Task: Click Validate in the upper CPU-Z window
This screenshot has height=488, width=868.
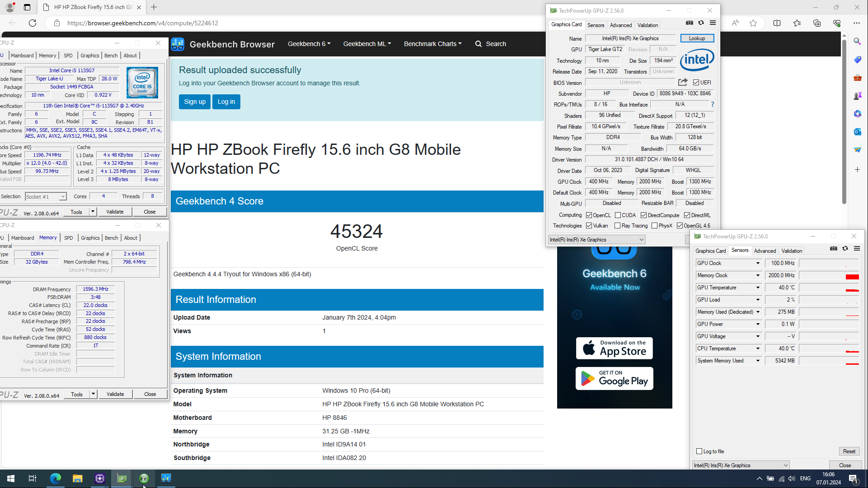Action: (115, 212)
